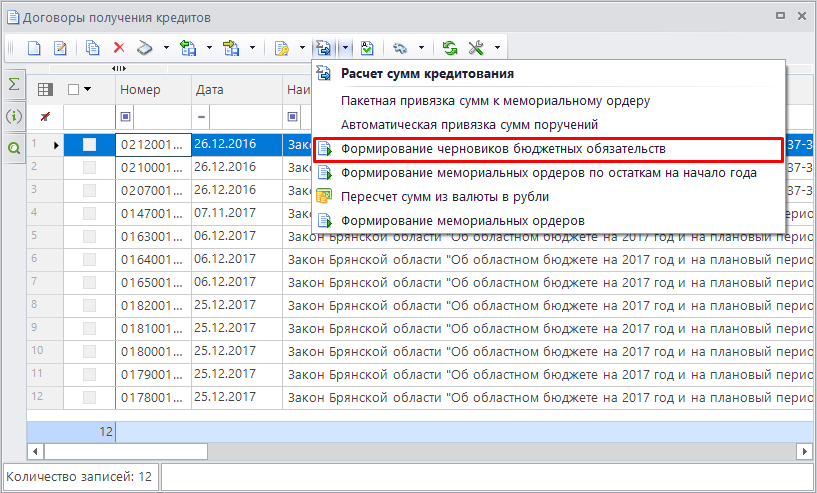Open the filter operator dropdown under Номер
Viewport: 817px width, 493px height.
126,117
